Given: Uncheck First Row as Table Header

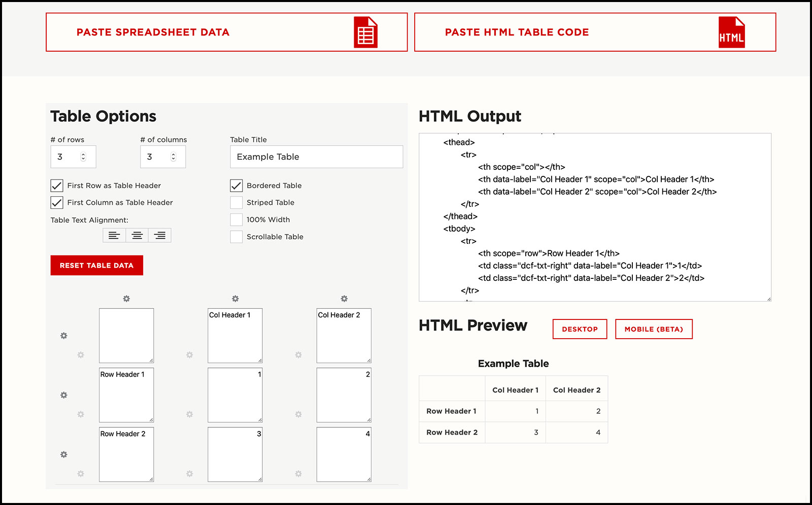Looking at the screenshot, I should 57,186.
